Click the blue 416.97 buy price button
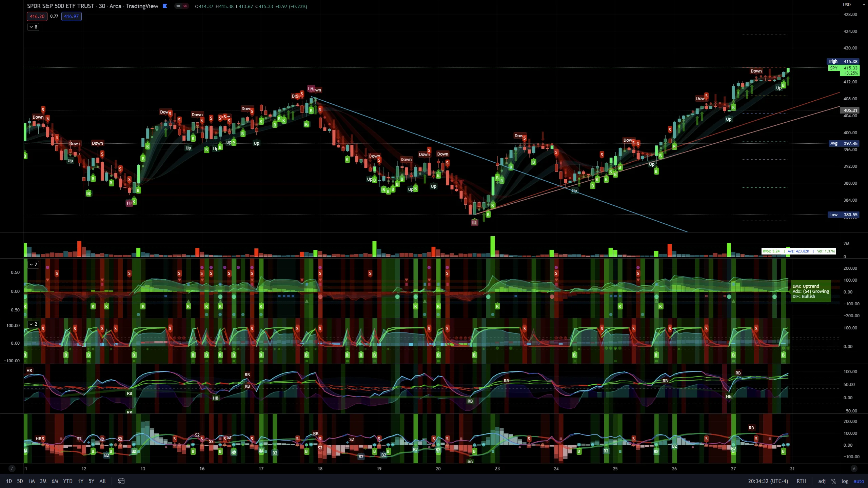868x488 pixels. 71,16
